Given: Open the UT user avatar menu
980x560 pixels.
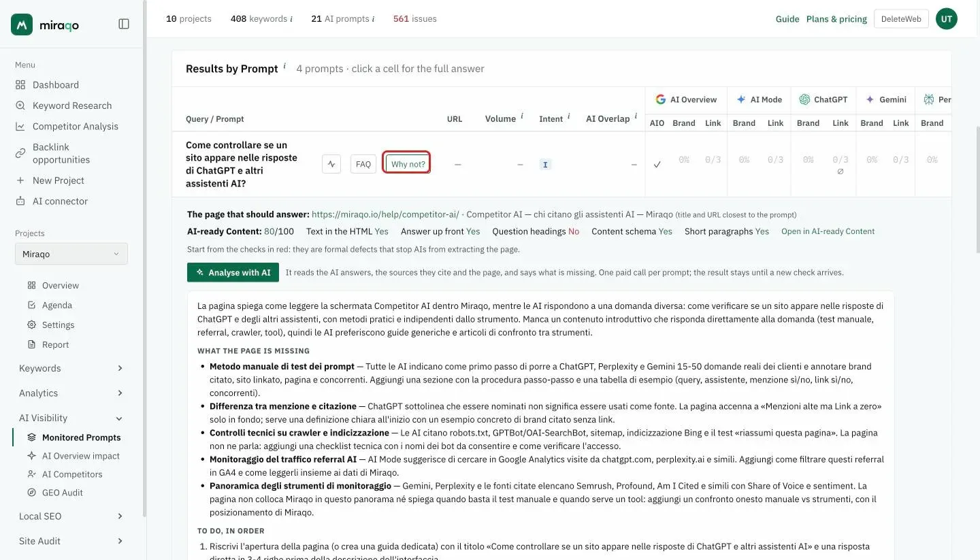Looking at the screenshot, I should click(x=947, y=19).
